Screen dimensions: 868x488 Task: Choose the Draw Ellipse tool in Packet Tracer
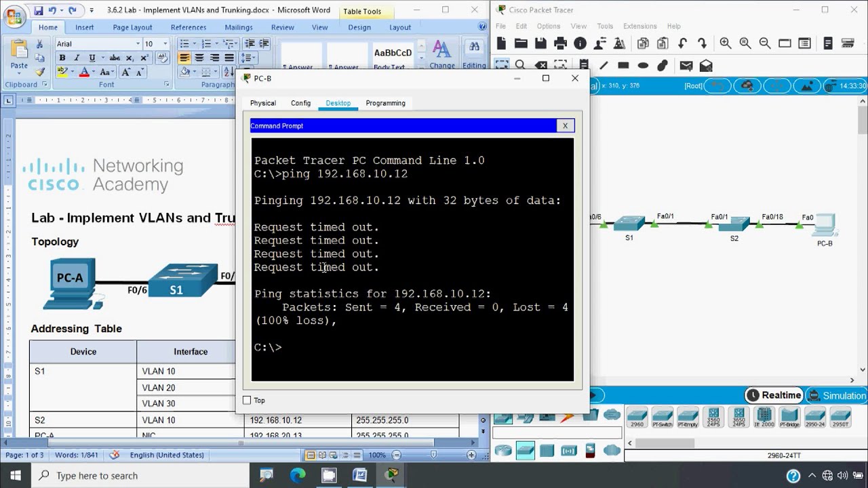643,66
